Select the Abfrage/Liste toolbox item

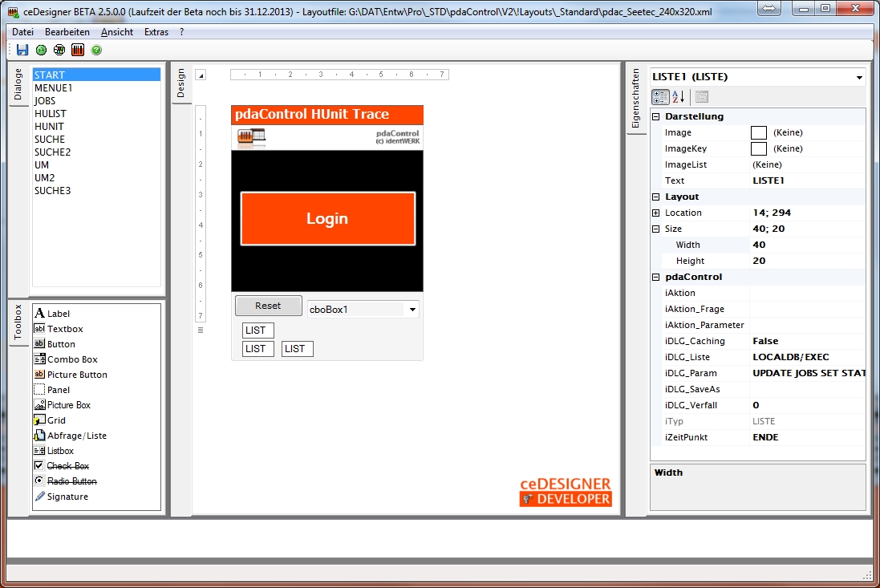(x=76, y=436)
